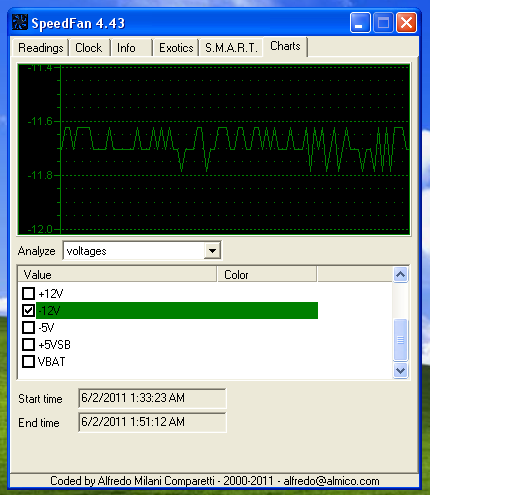Maximize the SpeedFan window
This screenshot has width=512, height=495.
(383, 23)
